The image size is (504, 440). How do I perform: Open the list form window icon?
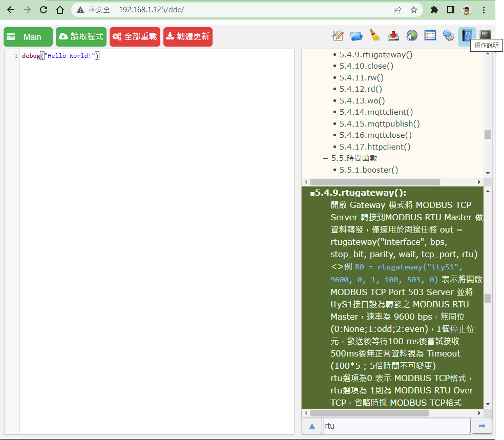pos(430,35)
